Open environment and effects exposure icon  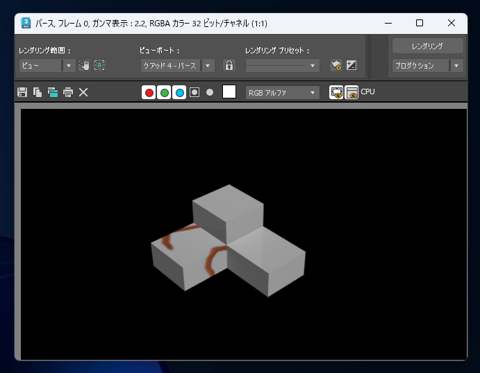tap(351, 65)
